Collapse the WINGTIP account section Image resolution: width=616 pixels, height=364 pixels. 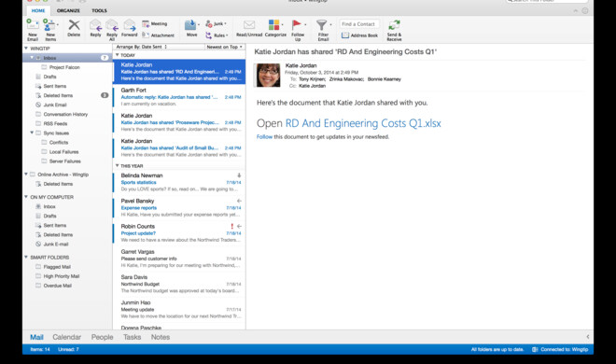(26, 49)
